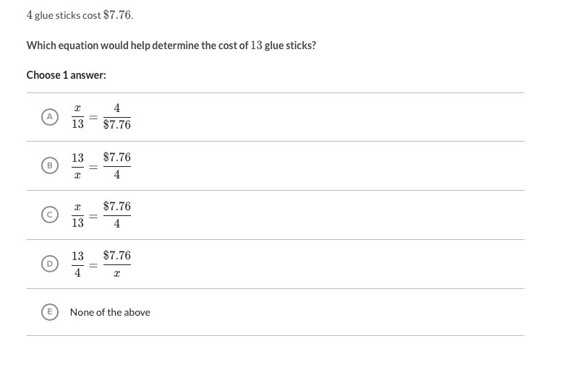Click the 13 over x fraction in option B

[x=77, y=166]
